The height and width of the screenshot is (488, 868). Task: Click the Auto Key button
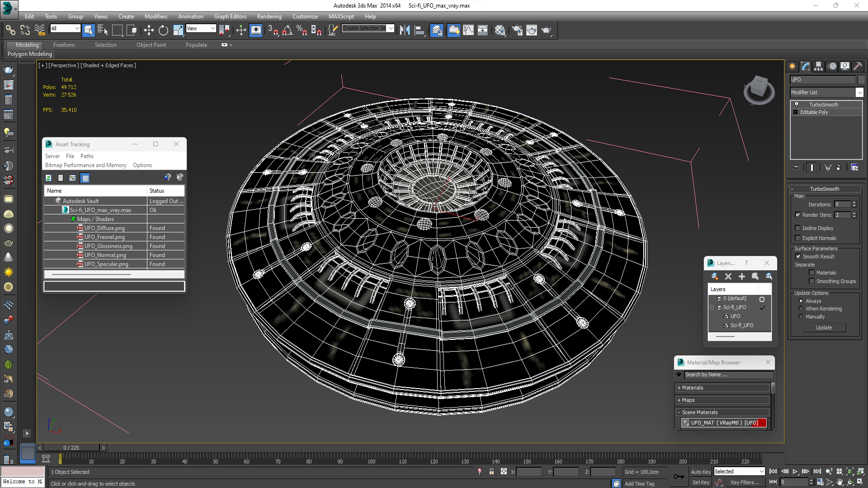coord(700,472)
